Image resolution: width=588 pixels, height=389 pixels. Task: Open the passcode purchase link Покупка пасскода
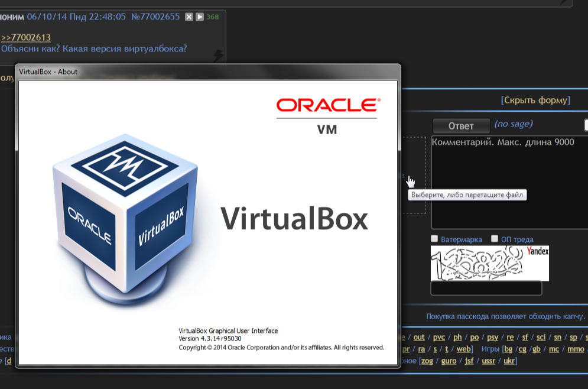[505, 317]
